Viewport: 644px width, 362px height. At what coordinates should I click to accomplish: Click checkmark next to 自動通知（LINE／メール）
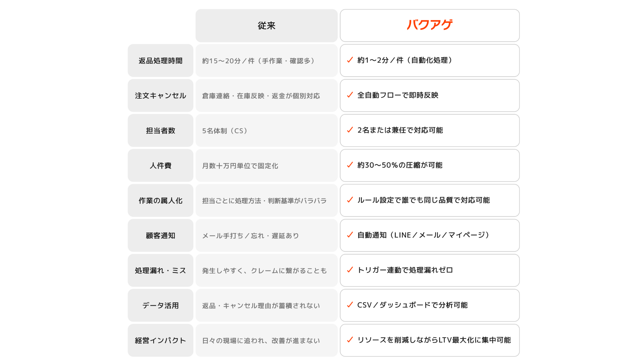pos(350,235)
